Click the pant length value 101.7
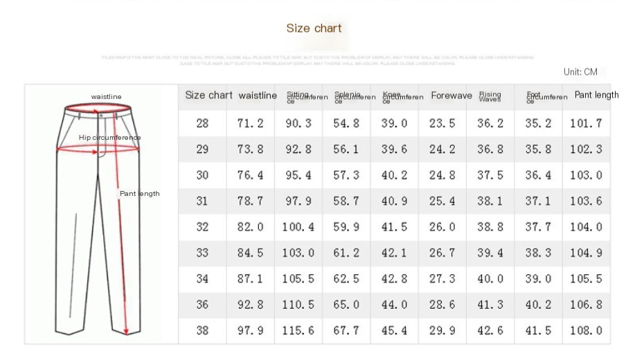The width and height of the screenshot is (644, 362). pos(586,123)
